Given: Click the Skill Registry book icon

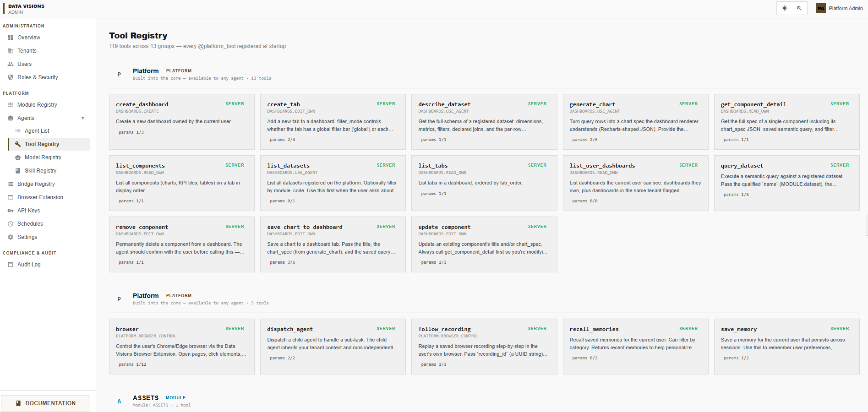Looking at the screenshot, I should [x=18, y=171].
